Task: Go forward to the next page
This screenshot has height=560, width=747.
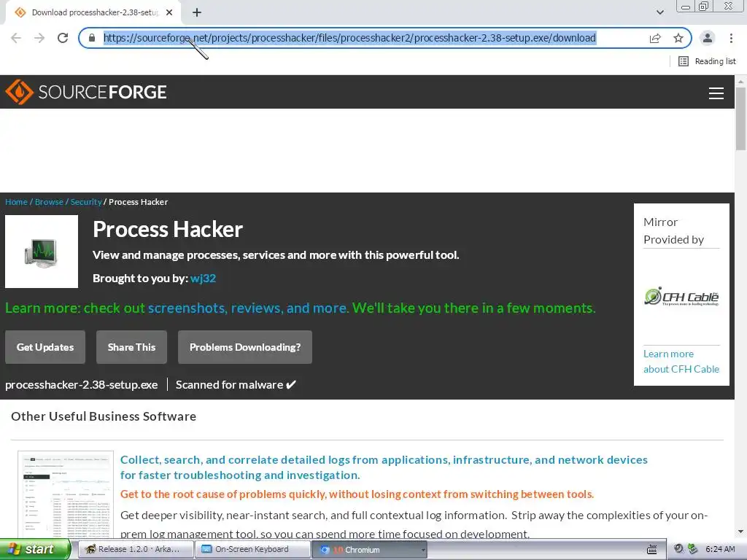Action: [39, 38]
